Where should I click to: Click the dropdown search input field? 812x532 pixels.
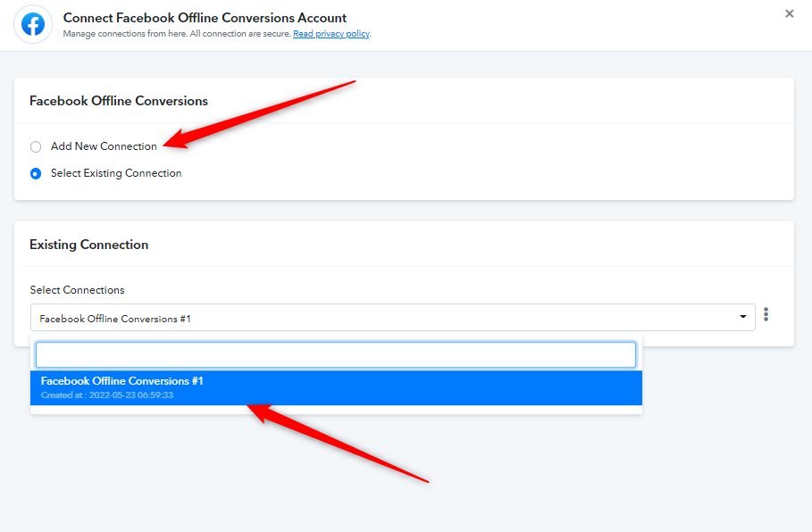[x=336, y=355]
